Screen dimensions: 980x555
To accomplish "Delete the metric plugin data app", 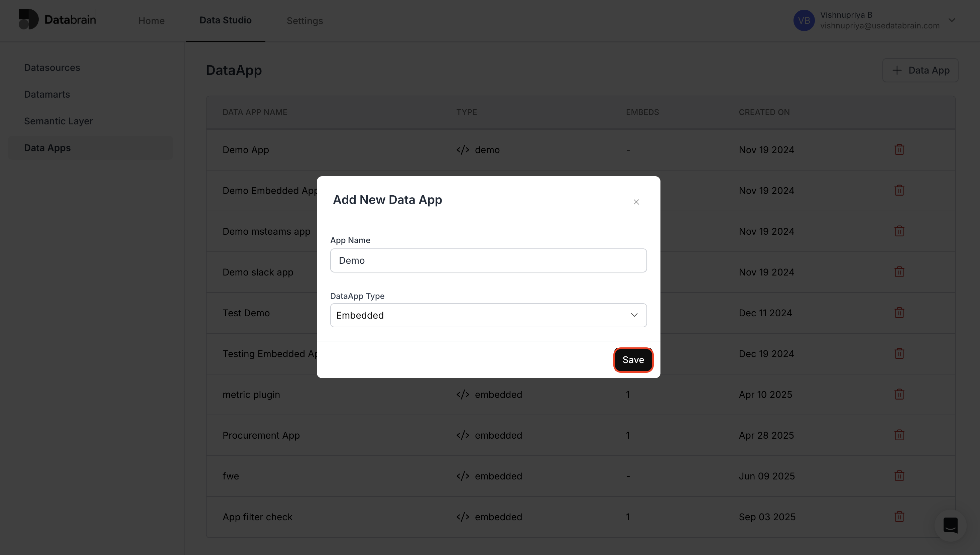I will click(899, 394).
